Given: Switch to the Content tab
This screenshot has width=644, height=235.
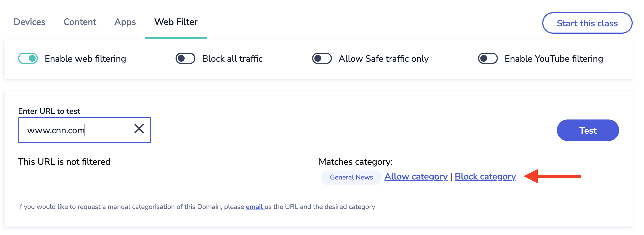Looking at the screenshot, I should (80, 22).
